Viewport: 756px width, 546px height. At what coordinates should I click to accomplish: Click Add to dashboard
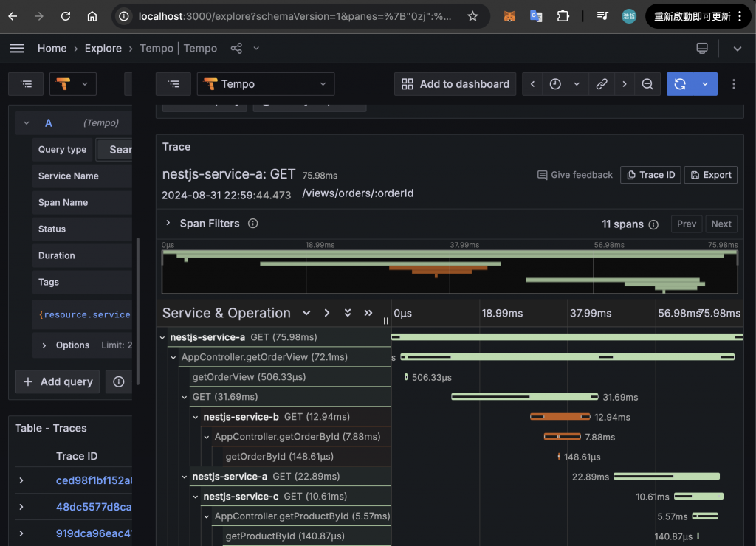click(x=455, y=84)
